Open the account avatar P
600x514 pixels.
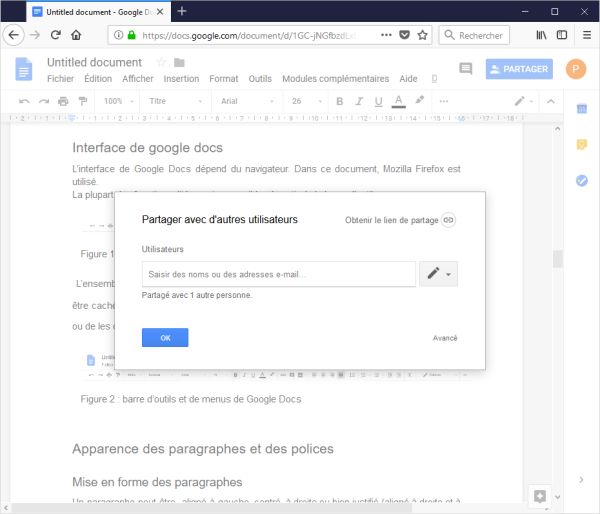click(x=576, y=69)
